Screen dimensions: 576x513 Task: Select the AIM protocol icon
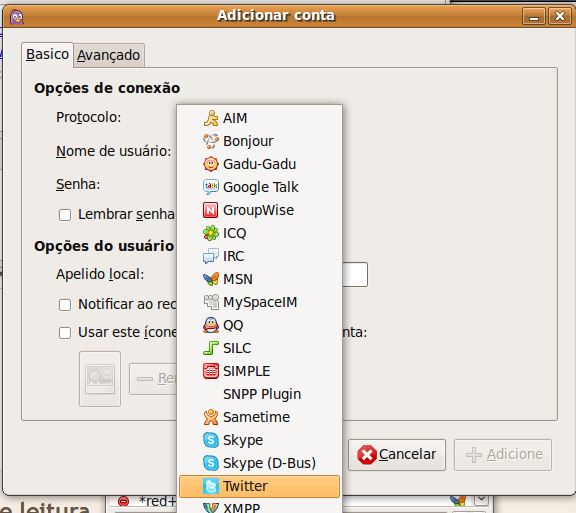coord(211,118)
